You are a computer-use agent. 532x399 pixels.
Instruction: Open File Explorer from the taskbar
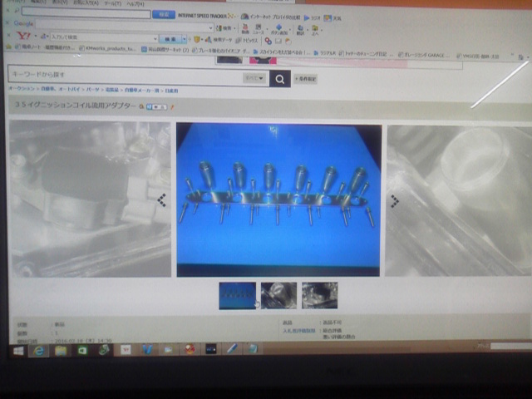pyautogui.click(x=61, y=351)
